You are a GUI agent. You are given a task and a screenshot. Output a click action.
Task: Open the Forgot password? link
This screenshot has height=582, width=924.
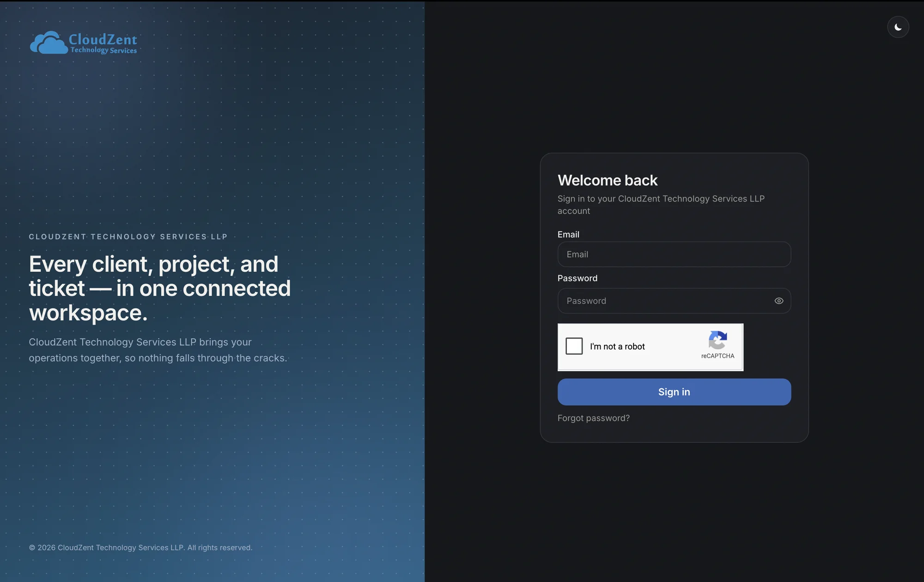pyautogui.click(x=593, y=418)
